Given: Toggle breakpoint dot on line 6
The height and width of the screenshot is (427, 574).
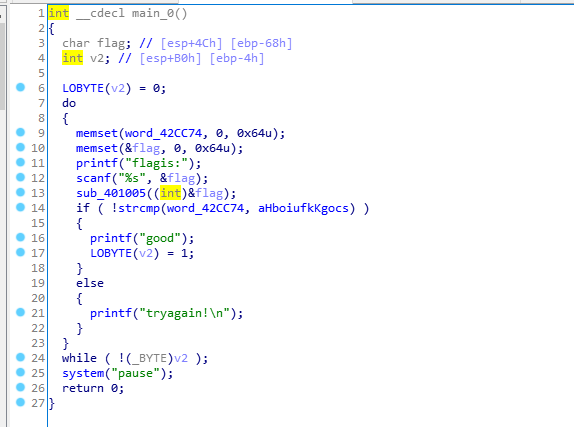Looking at the screenshot, I should (20, 87).
